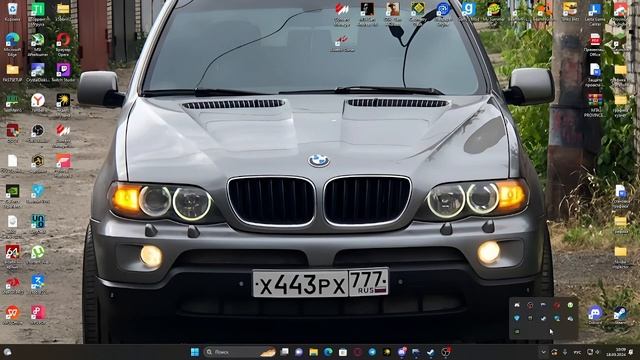Open Microsoft Edge on the taskbar
Viewport: 640px width, 360px height.
[x=328, y=352]
